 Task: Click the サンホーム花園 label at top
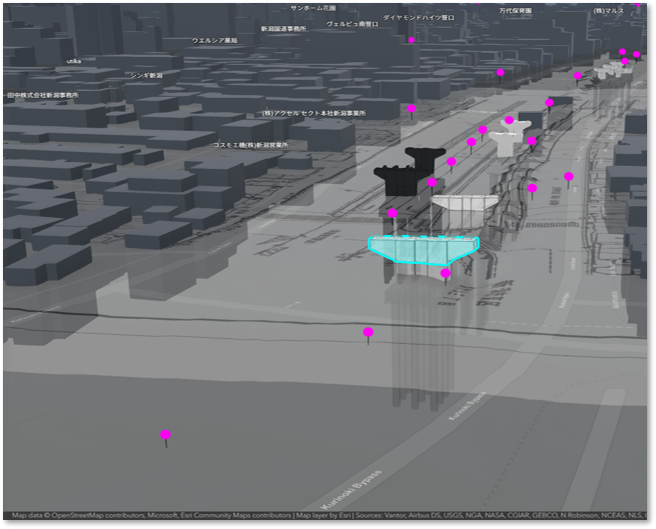[x=313, y=8]
